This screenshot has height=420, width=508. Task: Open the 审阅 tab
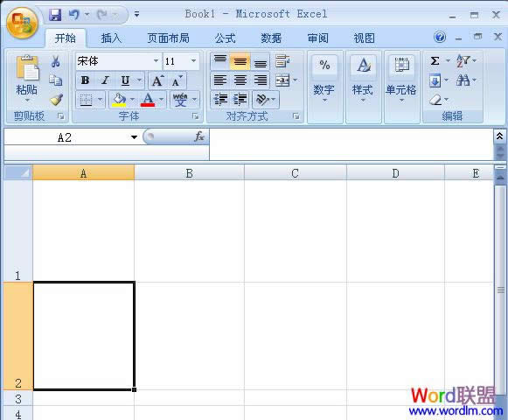tap(317, 38)
